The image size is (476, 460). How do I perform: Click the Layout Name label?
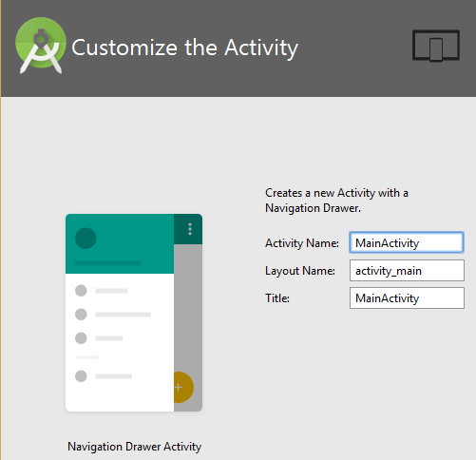(300, 271)
